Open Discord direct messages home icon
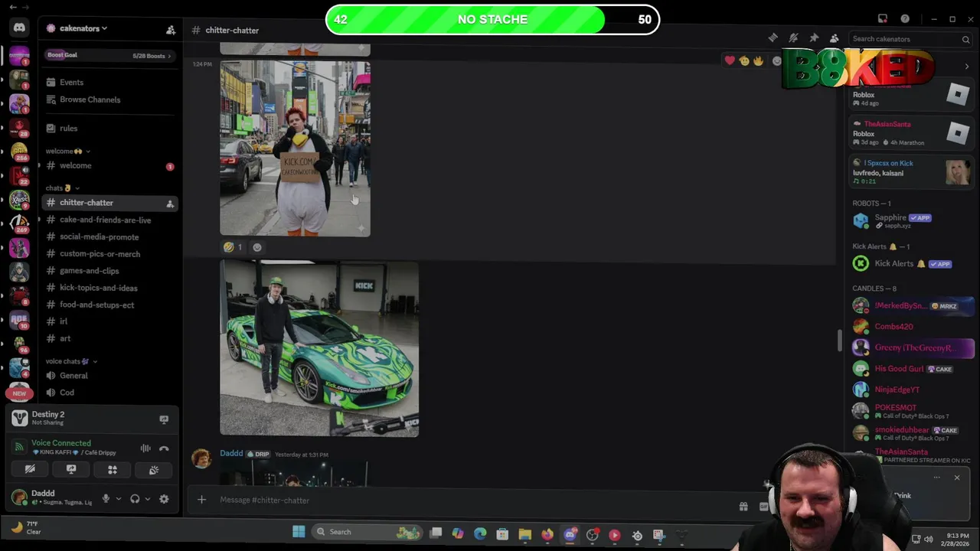This screenshot has width=980, height=551. pyautogui.click(x=19, y=28)
